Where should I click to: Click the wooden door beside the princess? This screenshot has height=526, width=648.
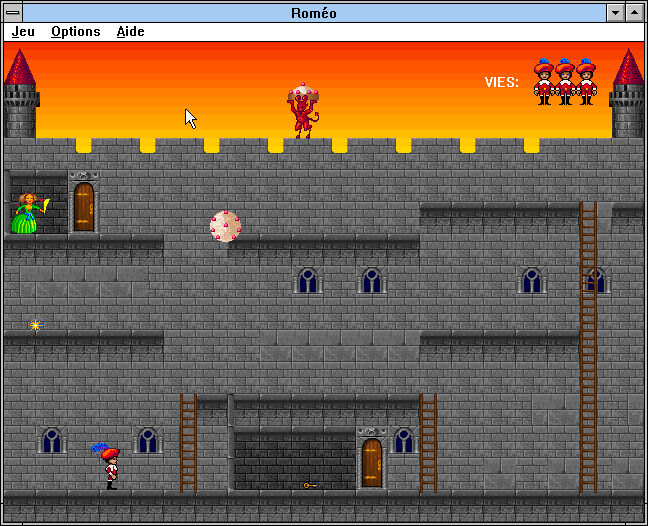[x=84, y=207]
